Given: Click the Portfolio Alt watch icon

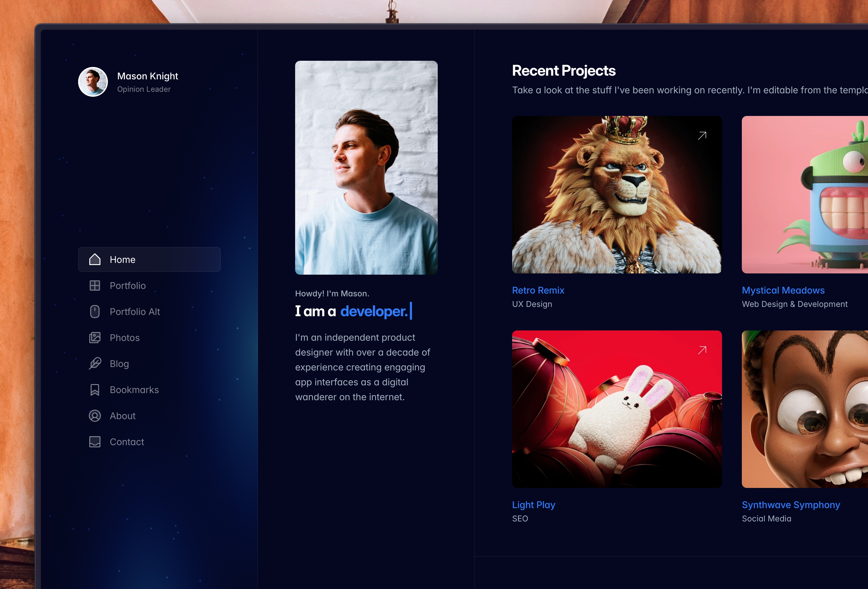Looking at the screenshot, I should click(x=95, y=311).
